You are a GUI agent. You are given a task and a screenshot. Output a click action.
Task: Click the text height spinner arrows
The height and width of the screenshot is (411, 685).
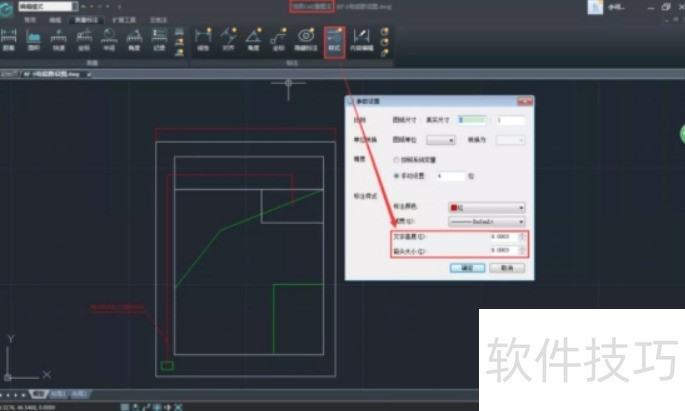[522, 237]
